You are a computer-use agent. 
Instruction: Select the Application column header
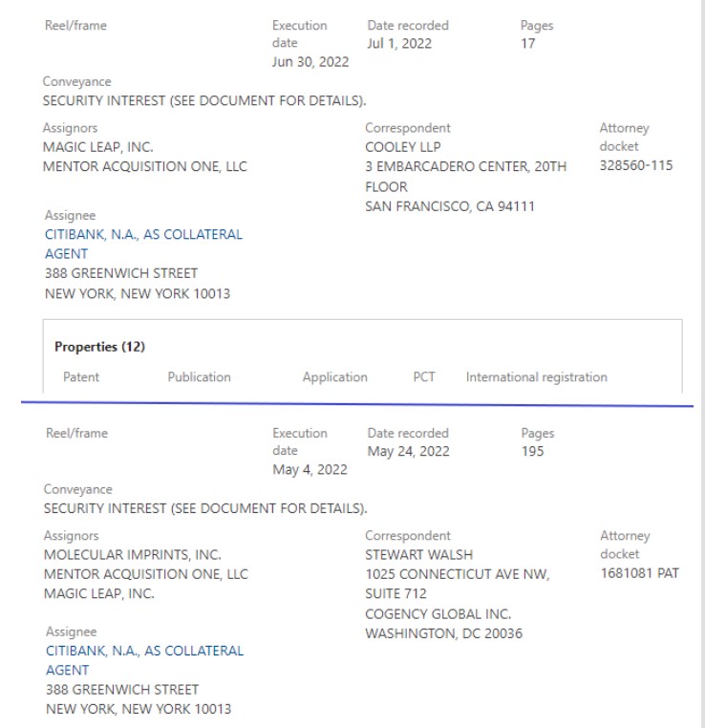click(334, 377)
